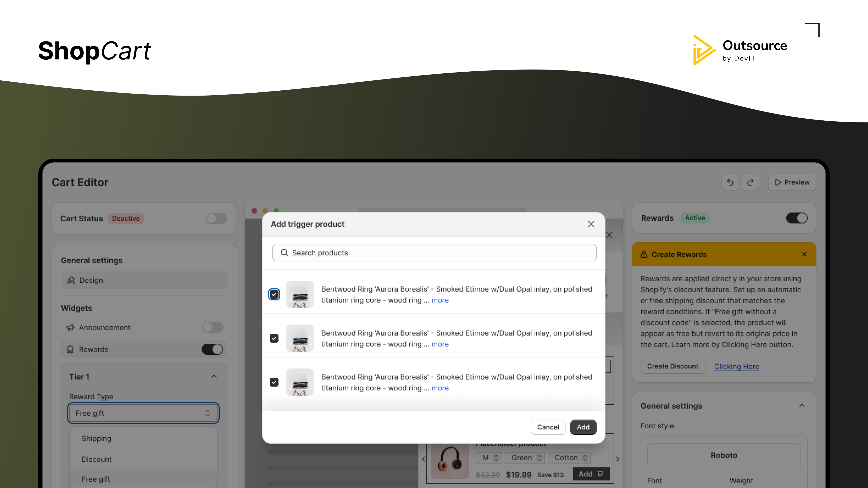Confirm with the dark Add button in dialog
868x488 pixels.
point(583,427)
